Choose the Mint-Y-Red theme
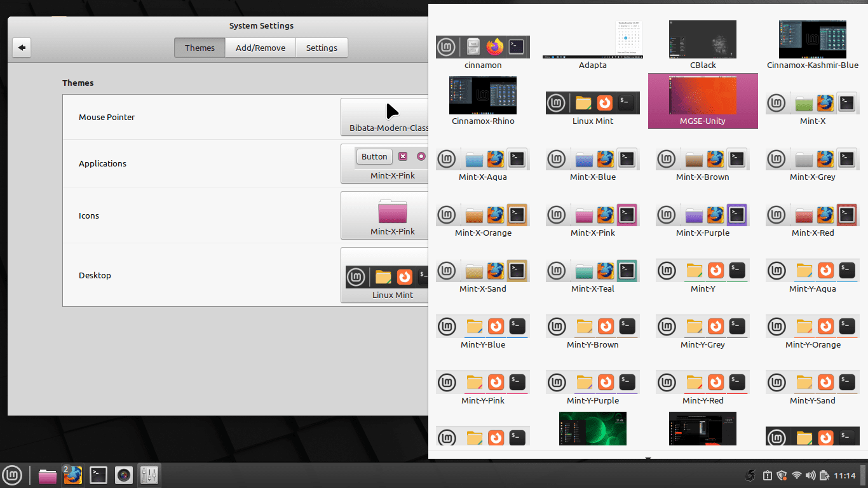The image size is (868, 488). click(x=703, y=388)
